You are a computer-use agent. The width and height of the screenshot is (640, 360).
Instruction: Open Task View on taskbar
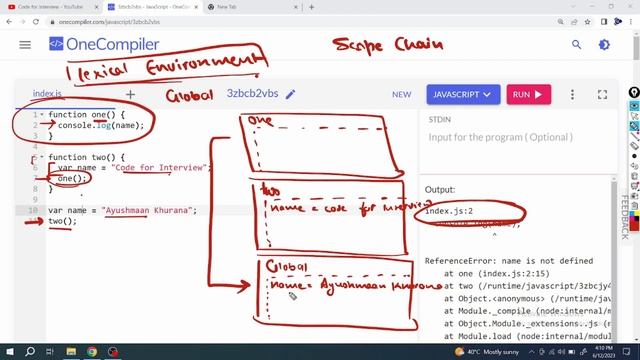[50, 351]
